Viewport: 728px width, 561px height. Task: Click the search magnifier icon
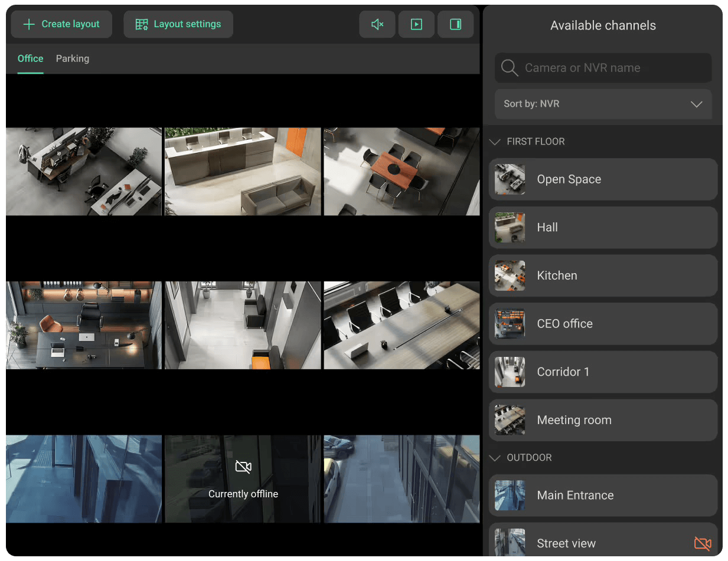pyautogui.click(x=509, y=68)
